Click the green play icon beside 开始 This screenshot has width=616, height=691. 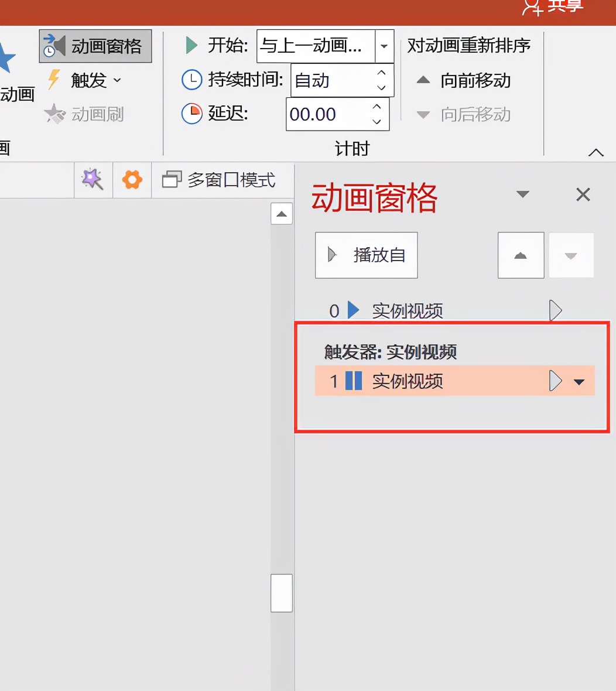point(191,45)
